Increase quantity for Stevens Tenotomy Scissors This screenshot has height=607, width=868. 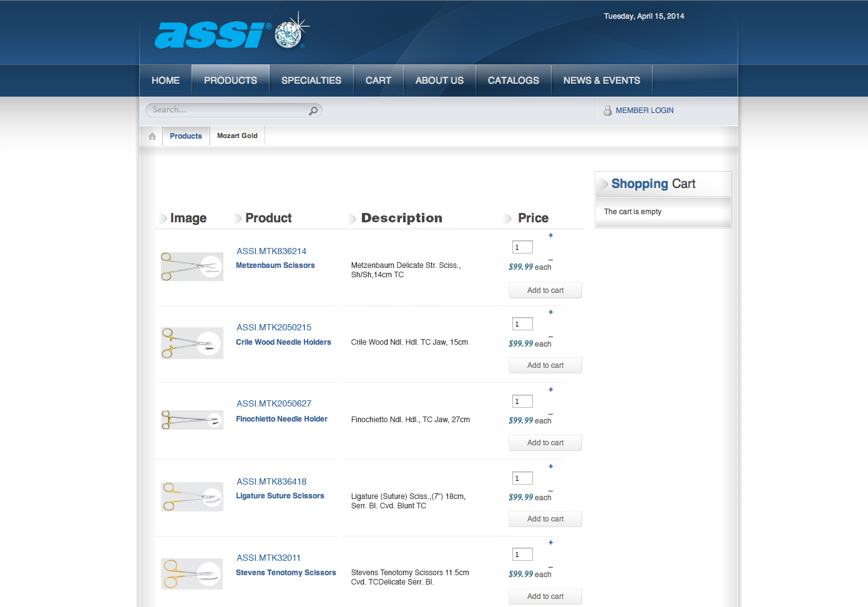(x=550, y=543)
